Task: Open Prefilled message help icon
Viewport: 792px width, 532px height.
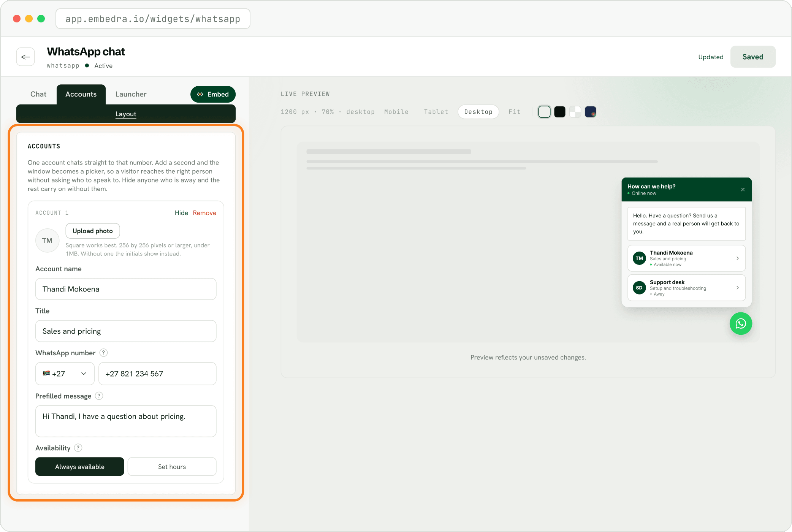Action: [x=99, y=396]
